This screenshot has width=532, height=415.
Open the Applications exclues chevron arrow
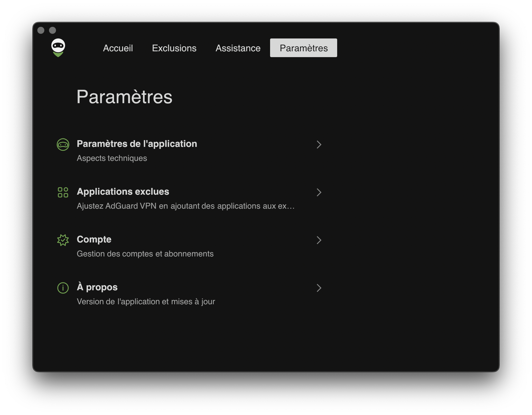point(319,192)
